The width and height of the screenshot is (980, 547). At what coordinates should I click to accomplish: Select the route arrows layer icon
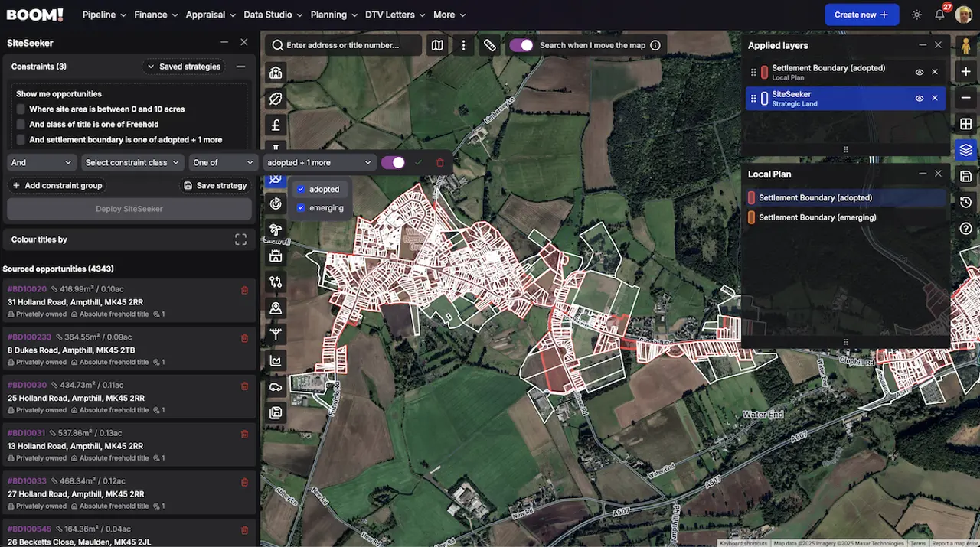(x=276, y=282)
